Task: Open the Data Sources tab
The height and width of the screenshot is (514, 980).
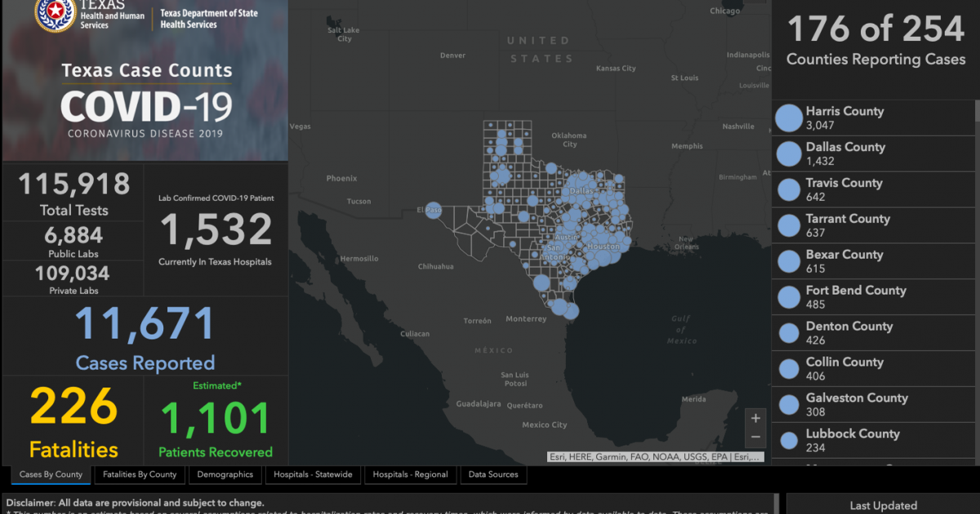Action: tap(493, 475)
